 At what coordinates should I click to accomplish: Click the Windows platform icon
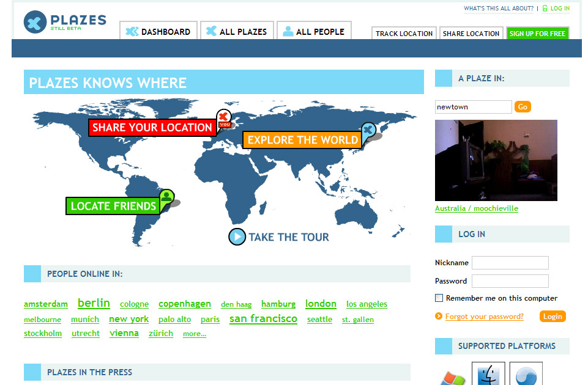(453, 377)
